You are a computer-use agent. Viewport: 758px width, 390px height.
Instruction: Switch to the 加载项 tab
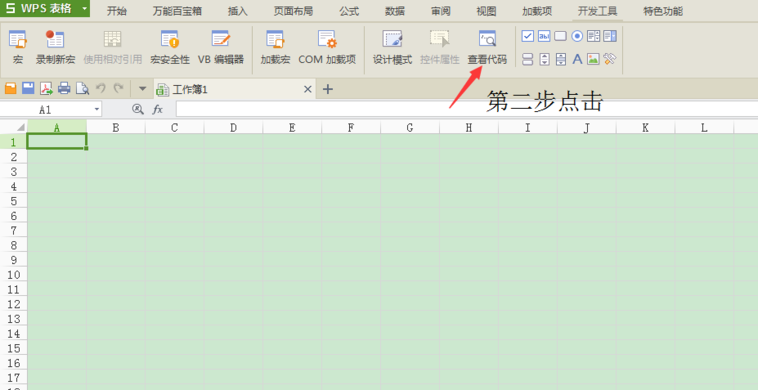click(537, 11)
